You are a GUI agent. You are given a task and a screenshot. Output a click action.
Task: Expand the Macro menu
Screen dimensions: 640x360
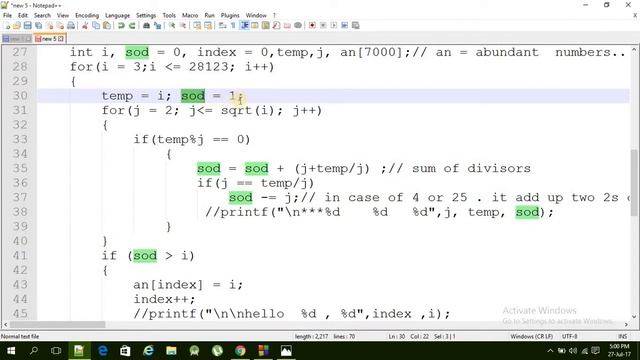(x=190, y=15)
